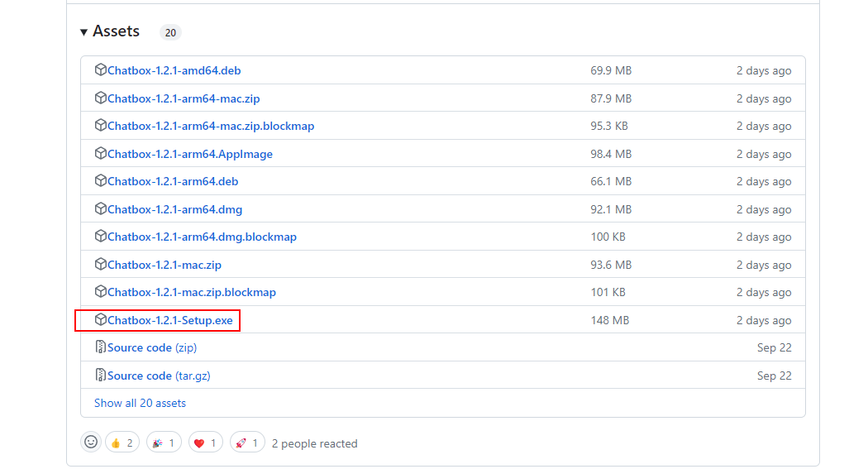Download Chatbox-1.2.1-mac.zip.blockmap file
This screenshot has width=868, height=469.
192,292
